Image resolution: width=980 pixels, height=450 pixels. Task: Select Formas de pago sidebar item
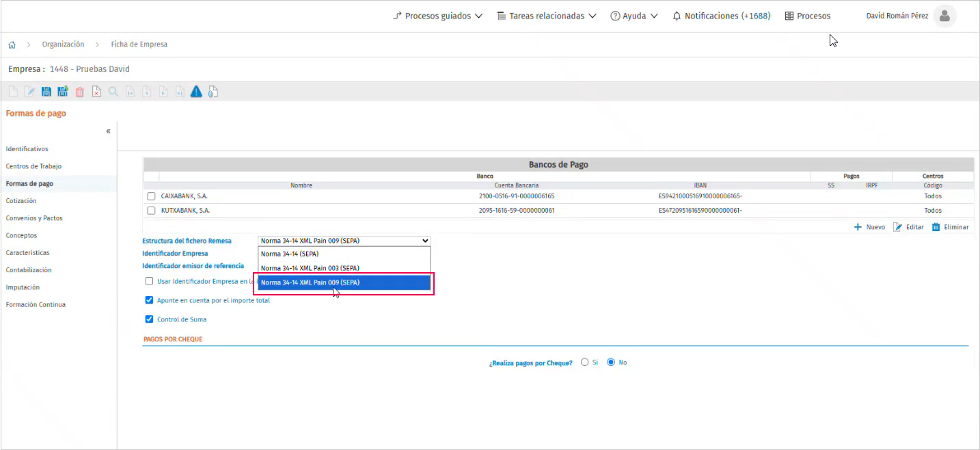[x=29, y=184]
